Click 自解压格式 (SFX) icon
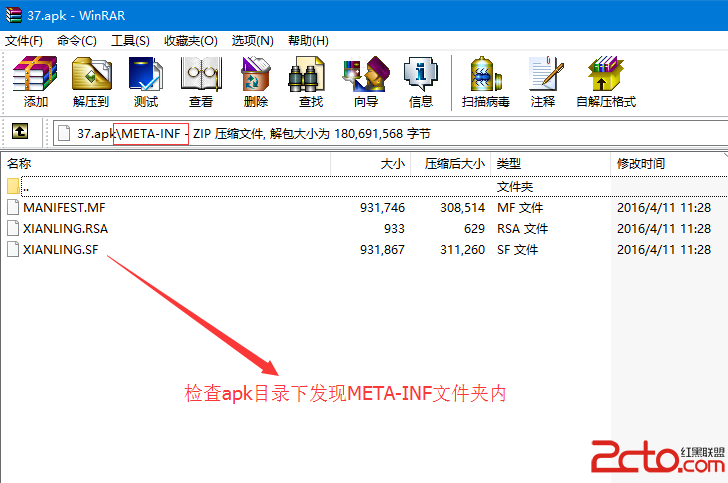The width and height of the screenshot is (728, 483). pos(606,82)
